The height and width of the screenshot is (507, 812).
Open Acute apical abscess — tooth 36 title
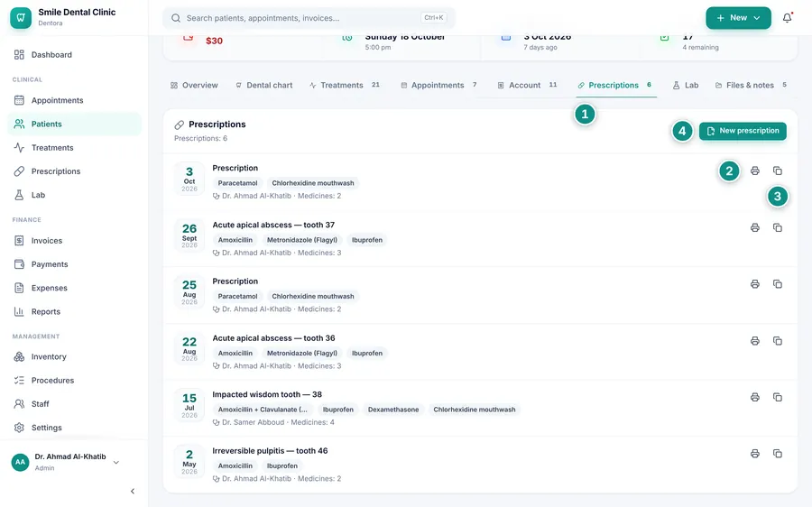(x=273, y=338)
